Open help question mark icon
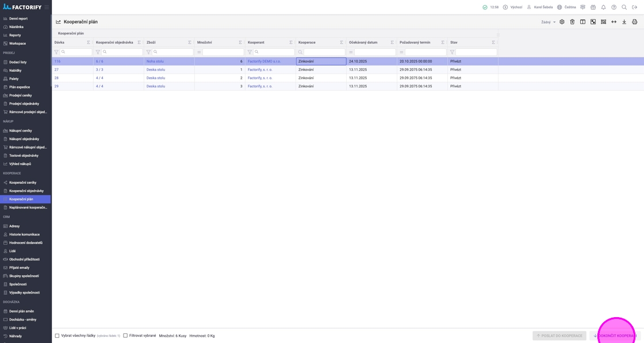This screenshot has width=644, height=343. [614, 7]
